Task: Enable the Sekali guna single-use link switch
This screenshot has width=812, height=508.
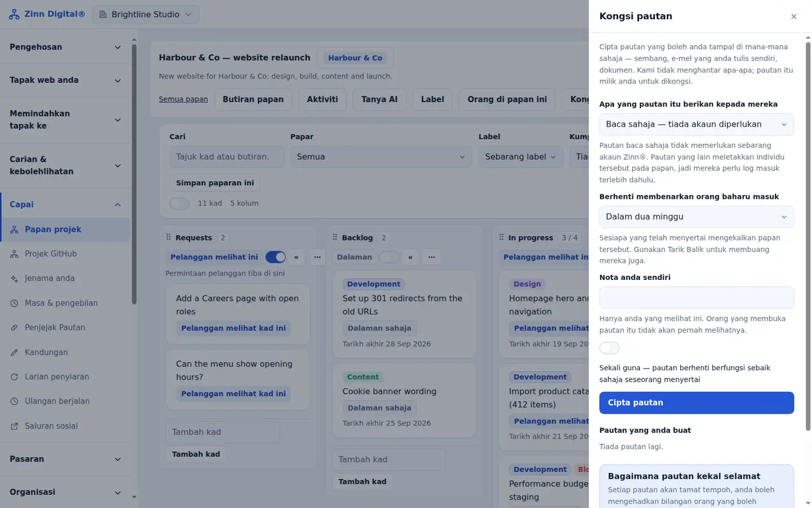Action: point(609,348)
